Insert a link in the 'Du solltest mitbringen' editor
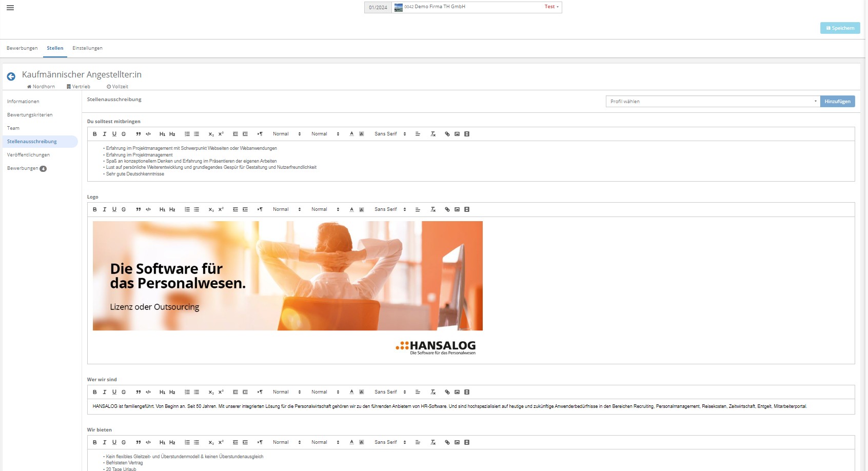The image size is (868, 471). (447, 134)
